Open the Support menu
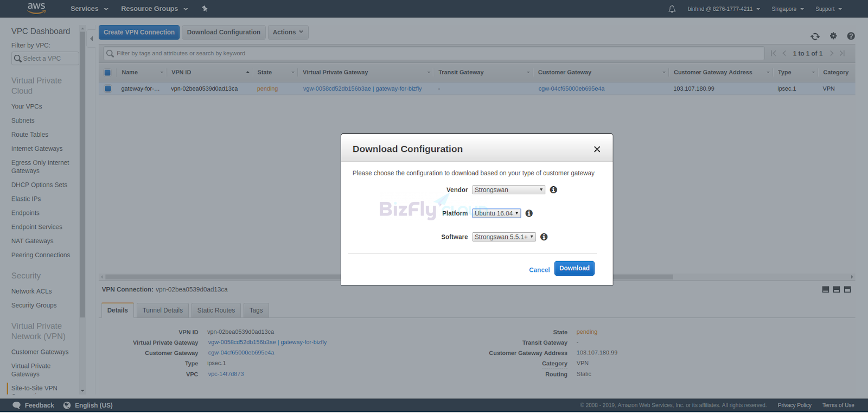 click(828, 9)
